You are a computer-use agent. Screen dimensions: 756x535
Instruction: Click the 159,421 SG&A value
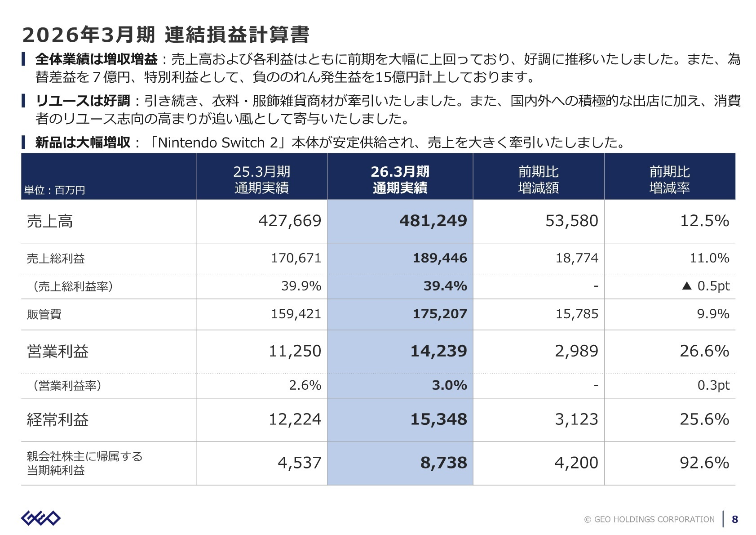point(296,314)
